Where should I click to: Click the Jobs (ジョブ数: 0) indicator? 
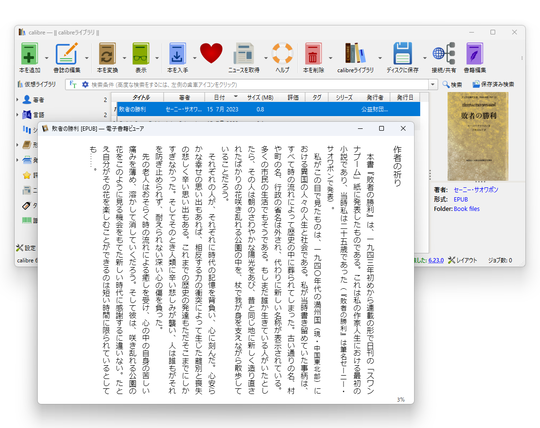click(x=500, y=260)
